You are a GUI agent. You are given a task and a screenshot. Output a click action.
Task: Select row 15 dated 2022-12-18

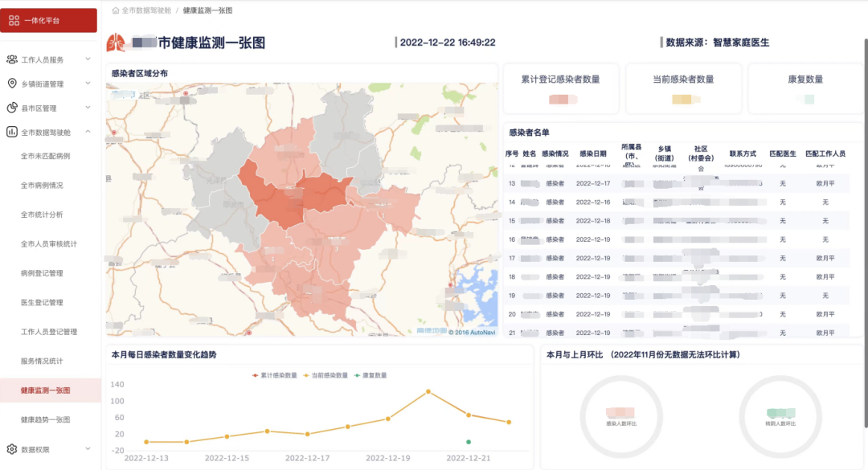coord(676,221)
